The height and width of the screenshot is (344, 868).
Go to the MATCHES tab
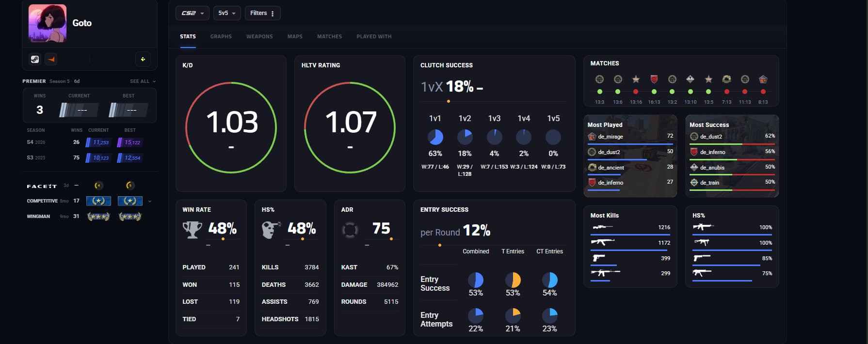(329, 36)
